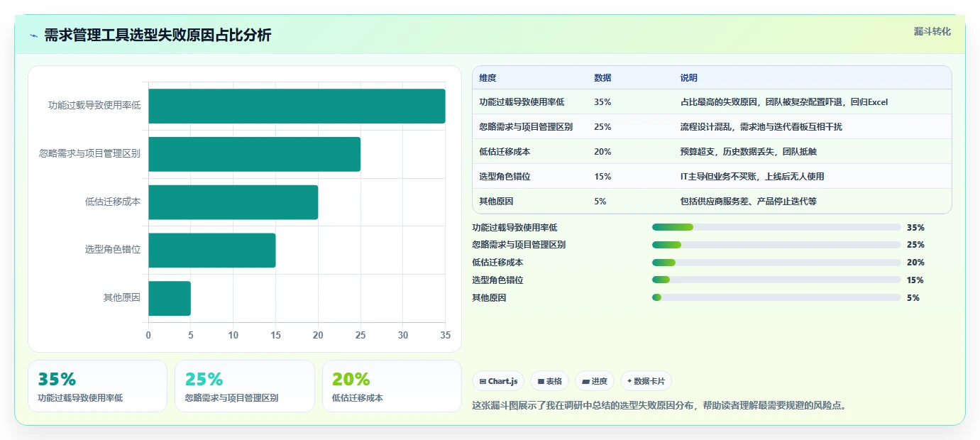The height and width of the screenshot is (440, 980).
Task: Select the 数据卡片 tag chip
Action: click(x=646, y=381)
